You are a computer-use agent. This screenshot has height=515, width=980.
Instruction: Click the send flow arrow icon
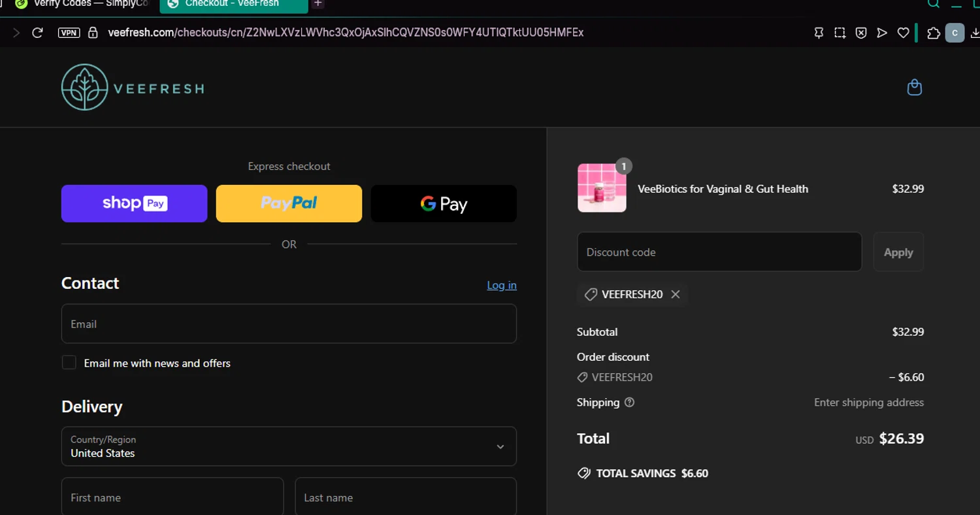[882, 33]
